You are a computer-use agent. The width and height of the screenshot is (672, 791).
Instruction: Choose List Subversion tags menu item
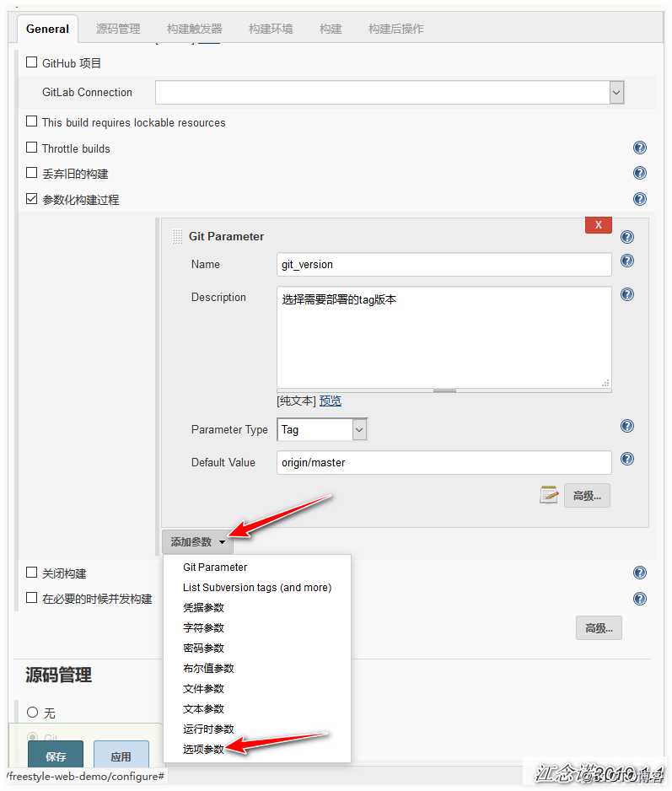257,588
